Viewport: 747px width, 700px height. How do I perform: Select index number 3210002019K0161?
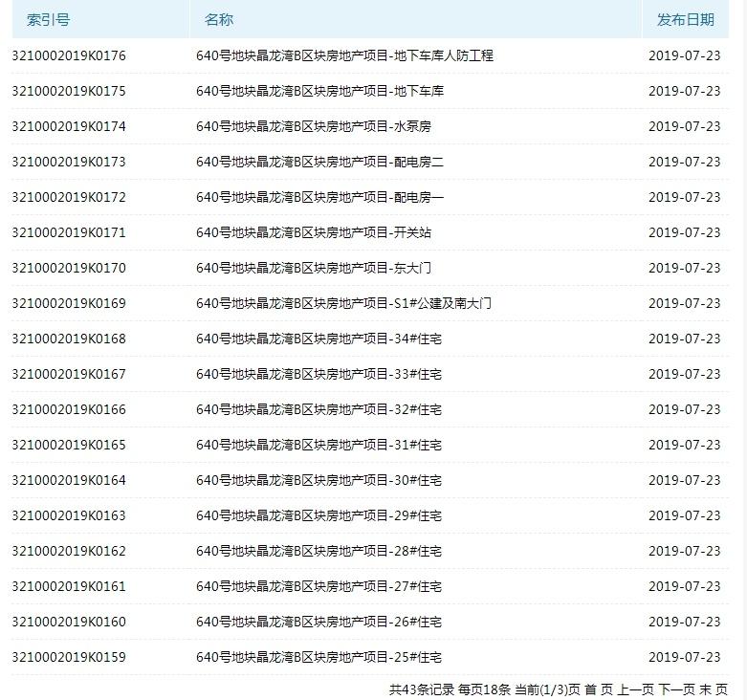point(69,586)
